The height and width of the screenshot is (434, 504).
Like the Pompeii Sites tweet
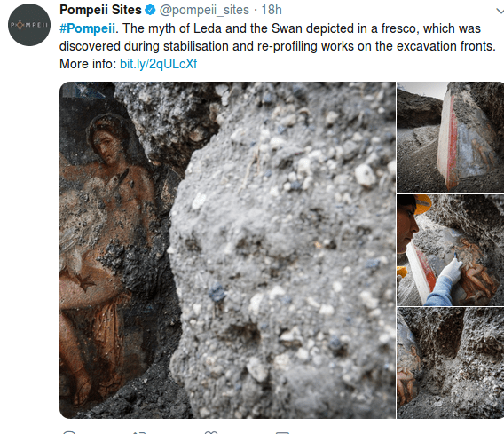[x=211, y=432]
